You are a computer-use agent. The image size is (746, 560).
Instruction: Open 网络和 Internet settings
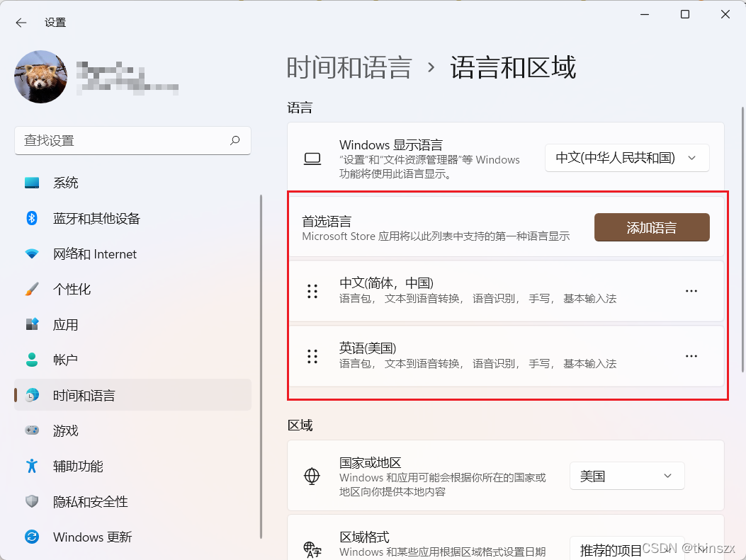132,254
